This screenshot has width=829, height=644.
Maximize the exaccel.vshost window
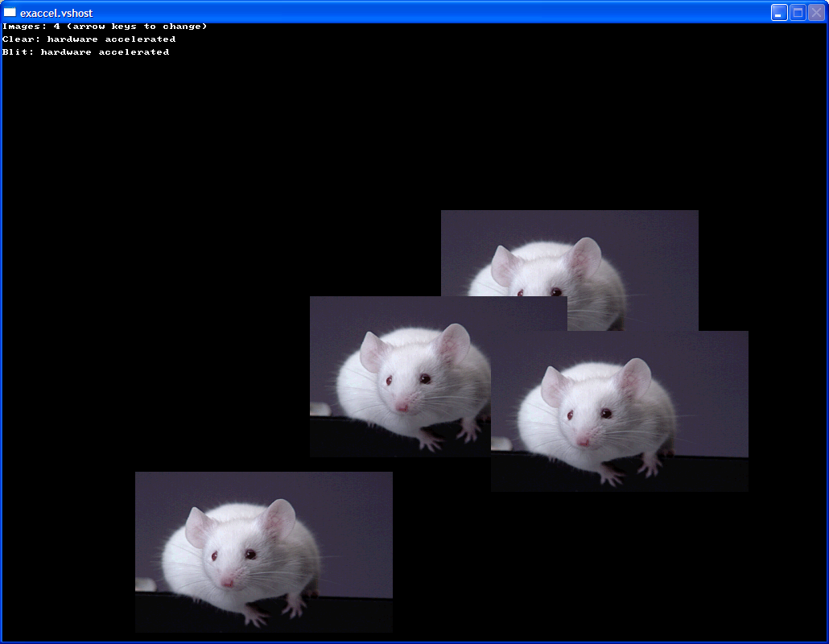798,12
